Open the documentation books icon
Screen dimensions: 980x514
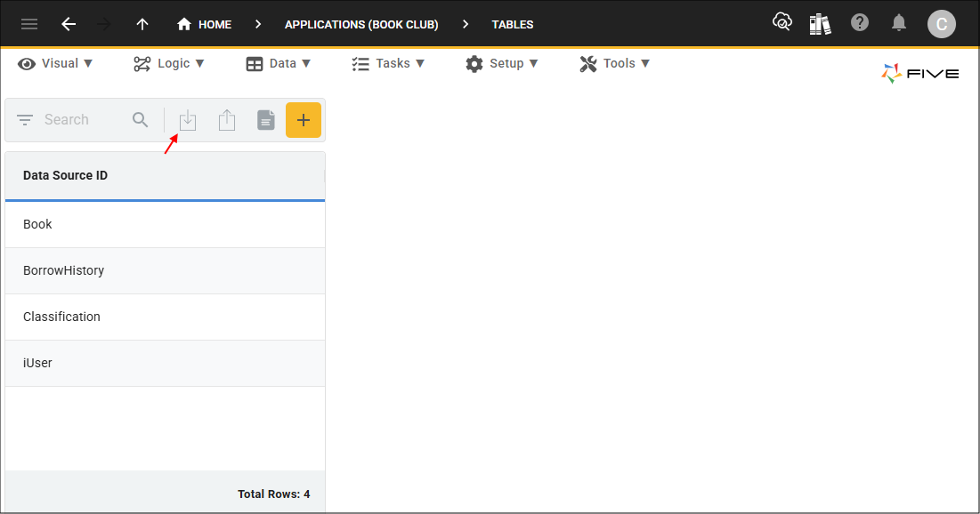(x=820, y=24)
